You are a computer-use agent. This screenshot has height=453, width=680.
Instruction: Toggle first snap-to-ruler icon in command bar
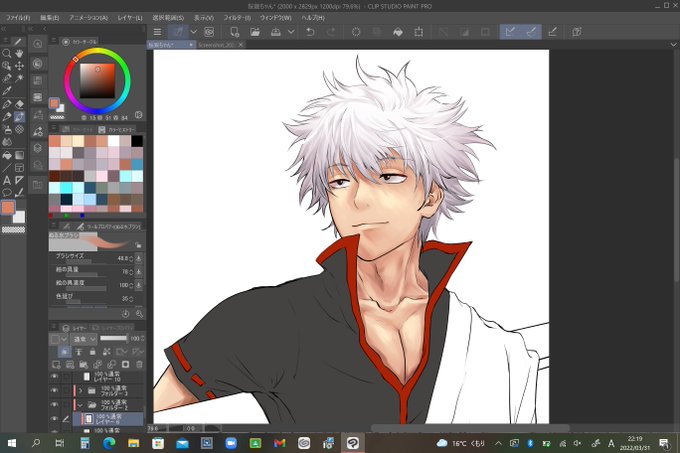click(x=510, y=32)
